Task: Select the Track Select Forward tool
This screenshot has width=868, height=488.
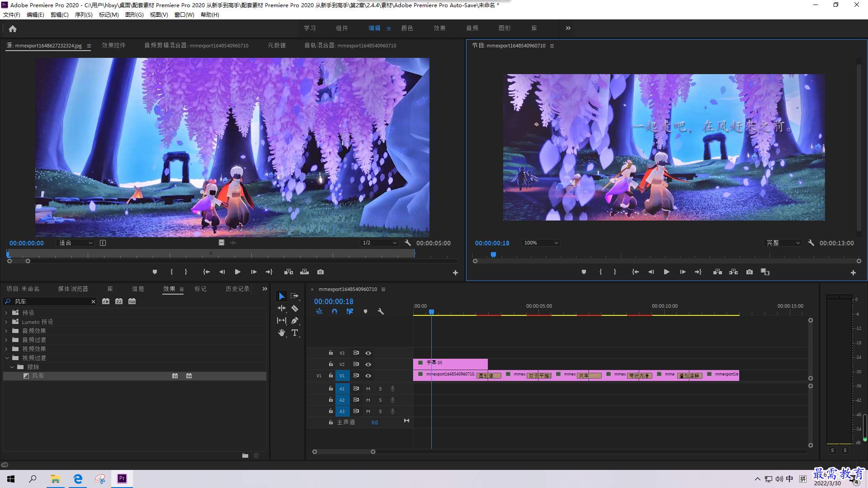Action: 294,296
